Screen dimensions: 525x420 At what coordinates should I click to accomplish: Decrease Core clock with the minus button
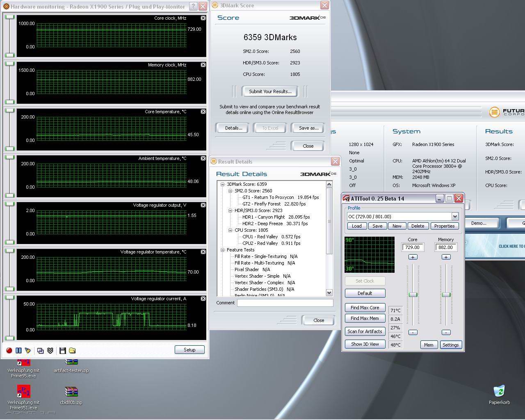[x=413, y=332]
